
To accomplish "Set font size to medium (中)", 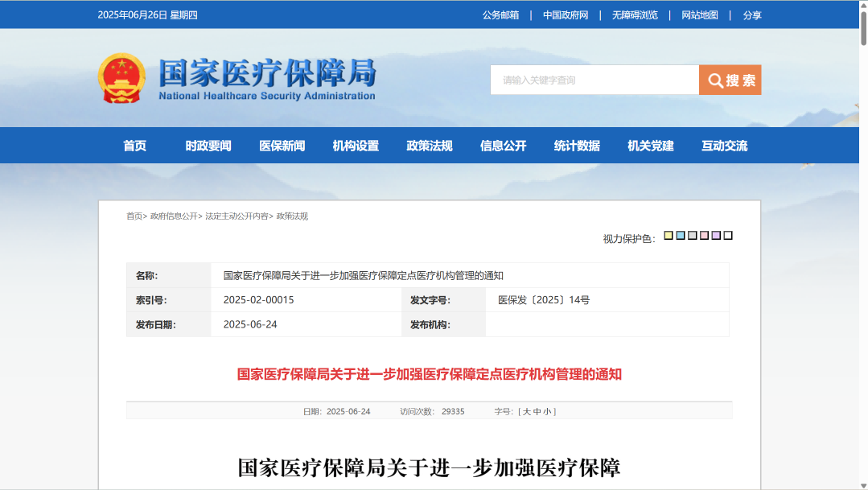I will tap(537, 412).
